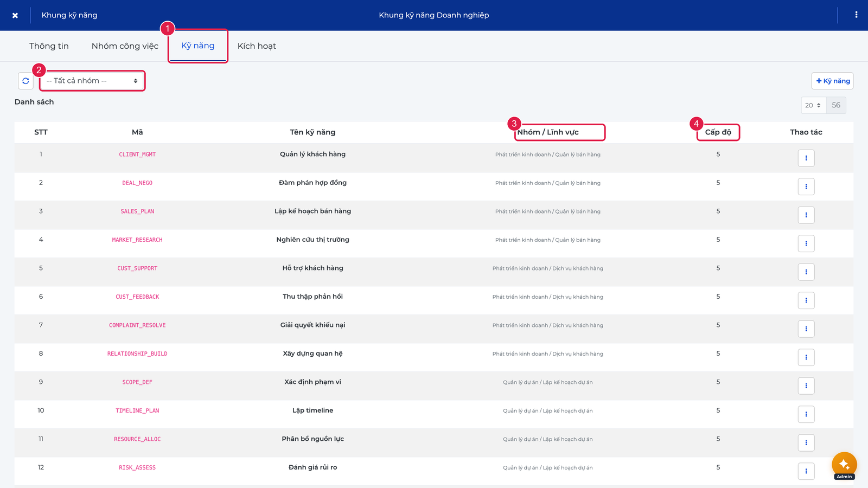Open actions menu for CUST_SUPPORT row
Viewport: 868px width, 488px height.
click(x=806, y=272)
